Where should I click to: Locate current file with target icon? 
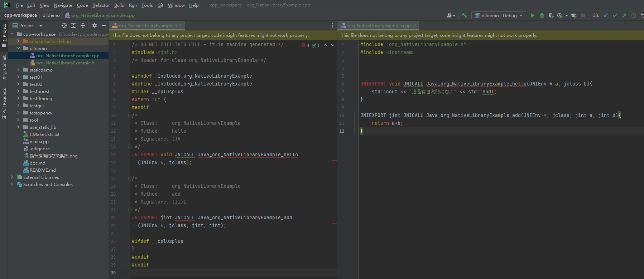(64, 25)
